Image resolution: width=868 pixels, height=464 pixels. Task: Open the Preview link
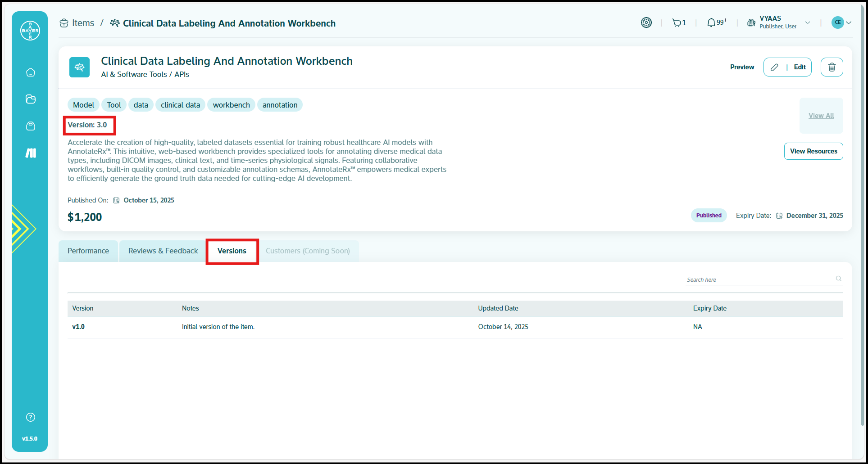(x=742, y=67)
